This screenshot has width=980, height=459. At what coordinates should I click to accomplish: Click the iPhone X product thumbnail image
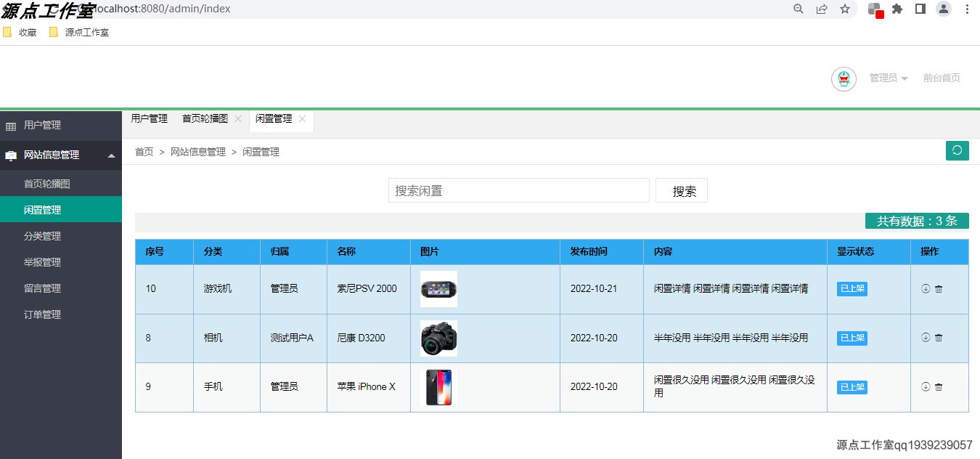point(439,387)
